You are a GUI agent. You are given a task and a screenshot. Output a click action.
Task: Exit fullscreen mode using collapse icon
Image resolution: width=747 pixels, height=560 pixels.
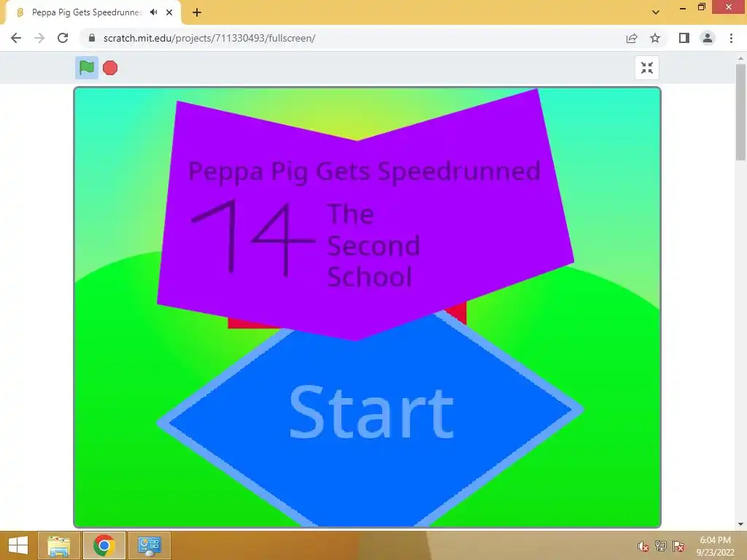pyautogui.click(x=647, y=68)
